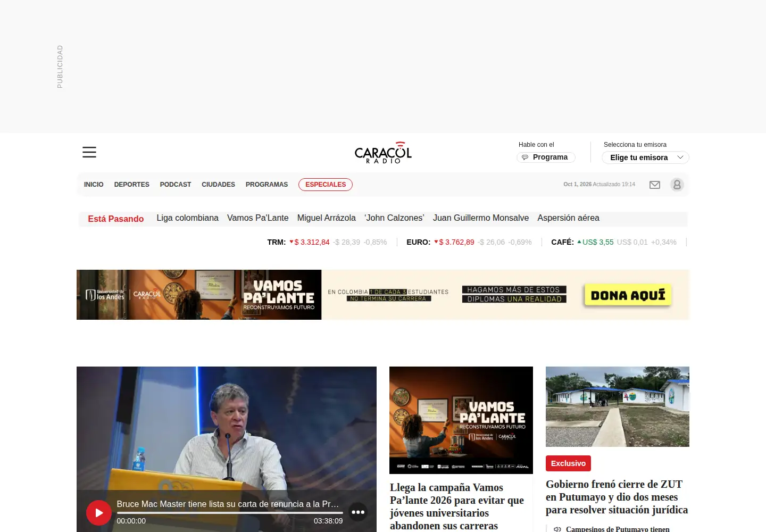Open the Aspersión aérea trending topic
766x532 pixels.
click(568, 218)
